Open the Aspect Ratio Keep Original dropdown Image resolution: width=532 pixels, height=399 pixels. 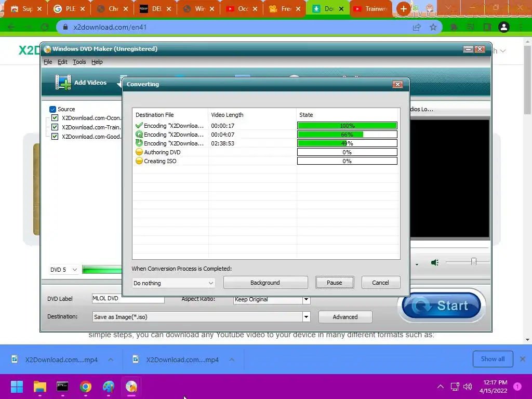[x=272, y=300]
